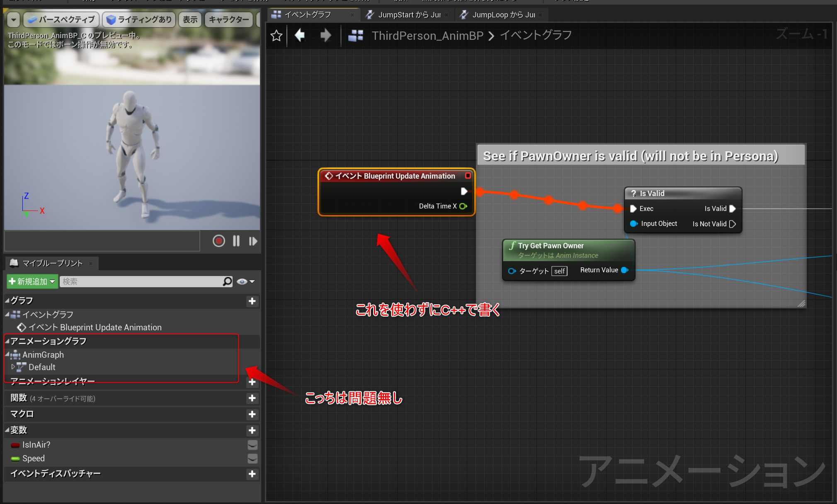
Task: Open the キャラクター dropdown in the viewport
Action: 228,19
